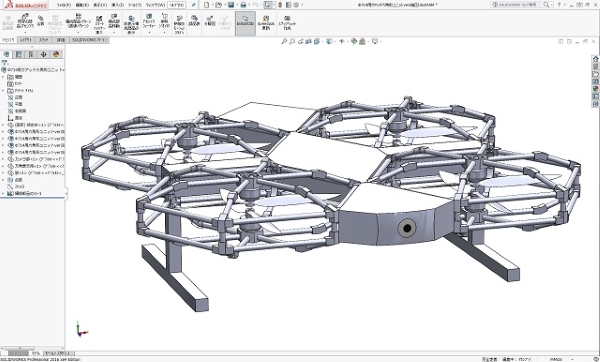600x362 pixels.
Task: Click the Mate (合致) tool icon
Action: [41, 18]
